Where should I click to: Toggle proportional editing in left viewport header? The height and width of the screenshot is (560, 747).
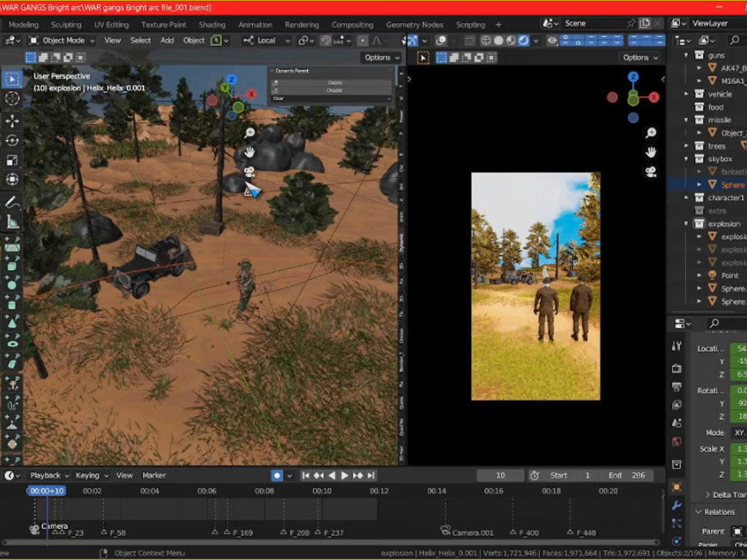pyautogui.click(x=362, y=40)
